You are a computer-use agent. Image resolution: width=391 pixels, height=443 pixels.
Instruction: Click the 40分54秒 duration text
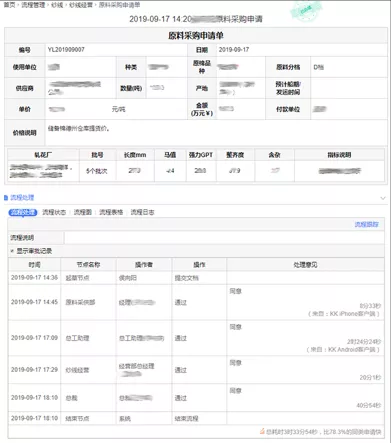tap(369, 405)
